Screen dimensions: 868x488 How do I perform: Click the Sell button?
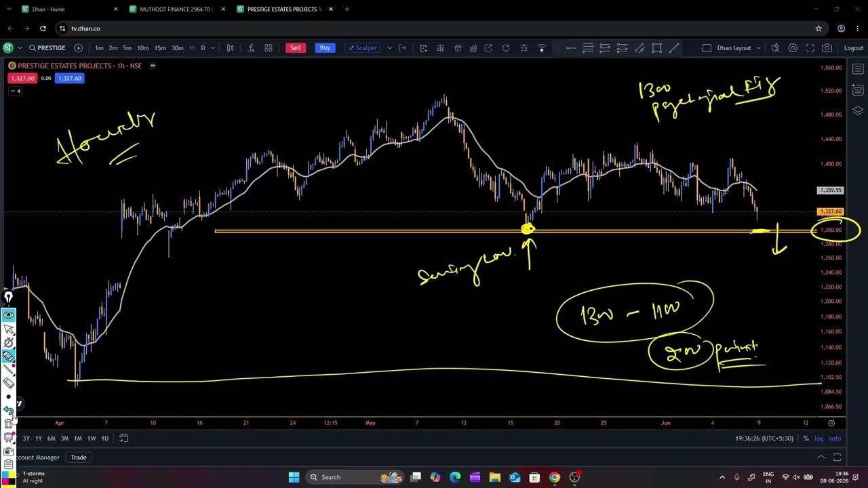pyautogui.click(x=296, y=48)
